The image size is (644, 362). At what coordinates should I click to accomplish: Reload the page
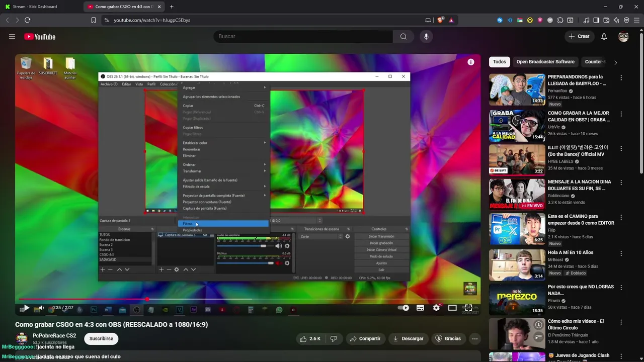[27, 20]
